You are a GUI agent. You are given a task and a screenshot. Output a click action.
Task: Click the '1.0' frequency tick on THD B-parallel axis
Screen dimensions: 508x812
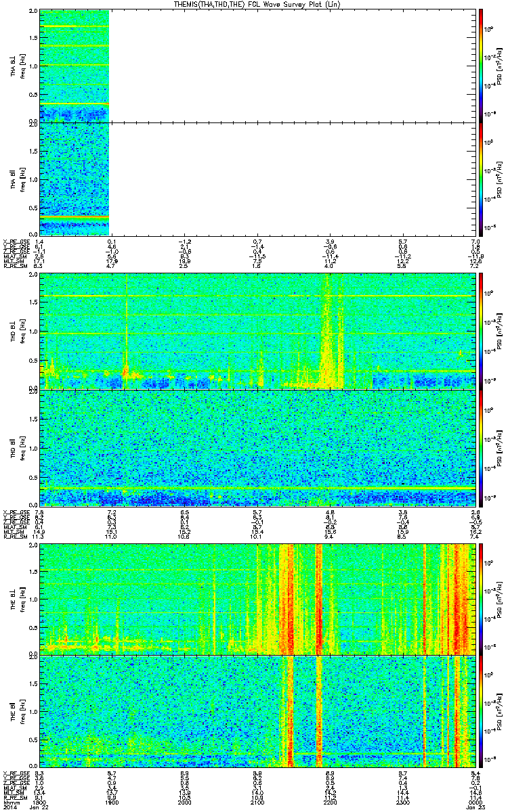34,449
